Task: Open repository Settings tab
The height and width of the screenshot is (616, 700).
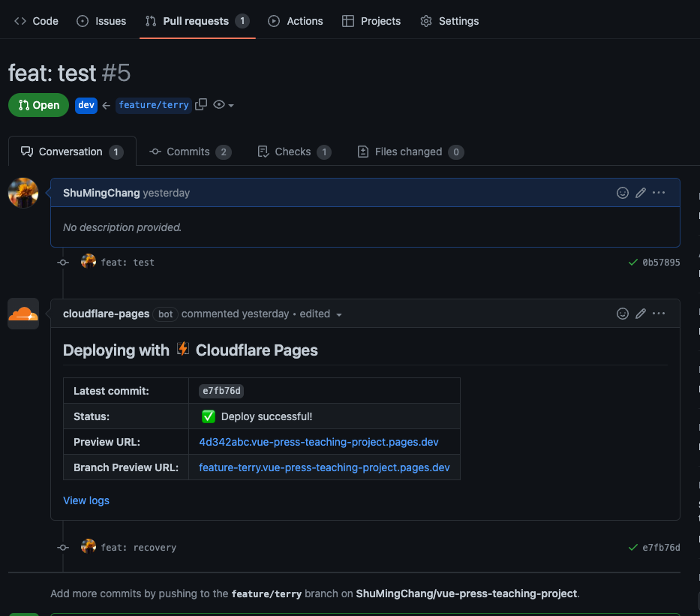Action: click(x=449, y=21)
